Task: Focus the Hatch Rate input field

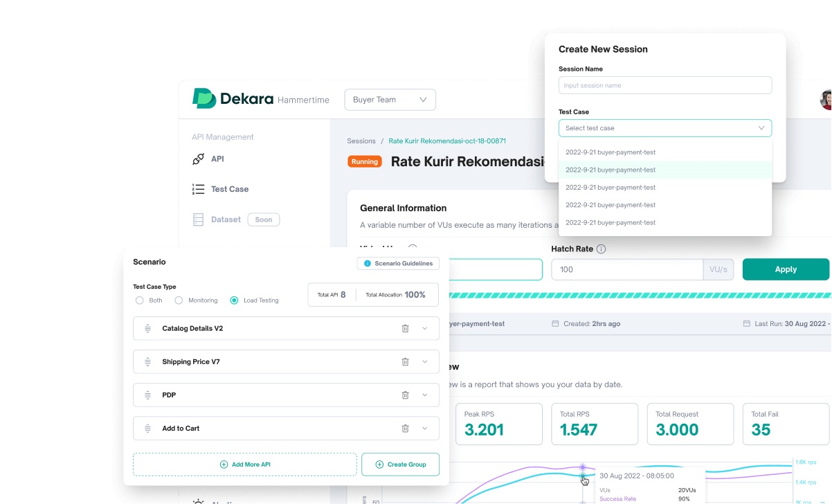Action: coord(627,269)
